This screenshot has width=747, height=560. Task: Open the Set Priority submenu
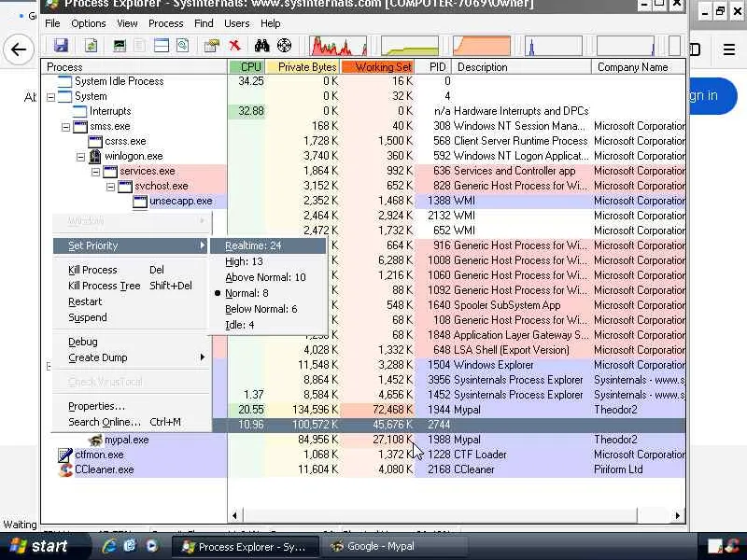(x=131, y=245)
